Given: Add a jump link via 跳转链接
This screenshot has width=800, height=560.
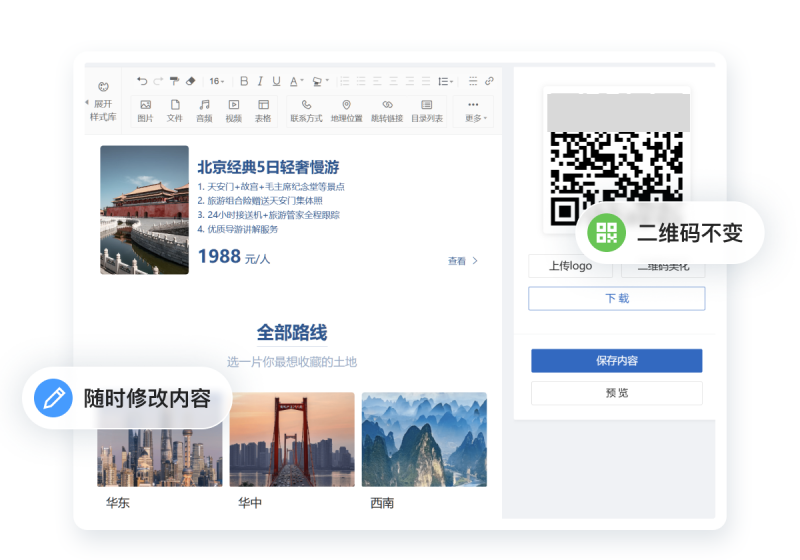Looking at the screenshot, I should 387,111.
